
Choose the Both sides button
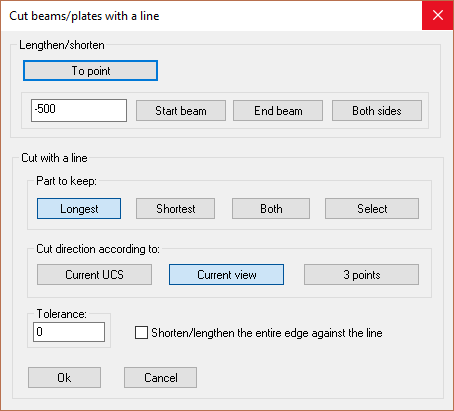tap(377, 111)
